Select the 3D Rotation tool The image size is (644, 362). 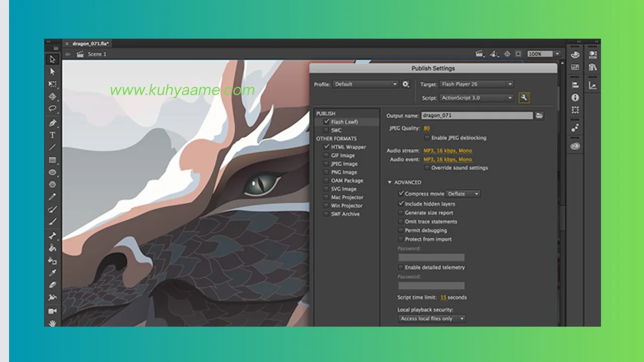tap(52, 97)
